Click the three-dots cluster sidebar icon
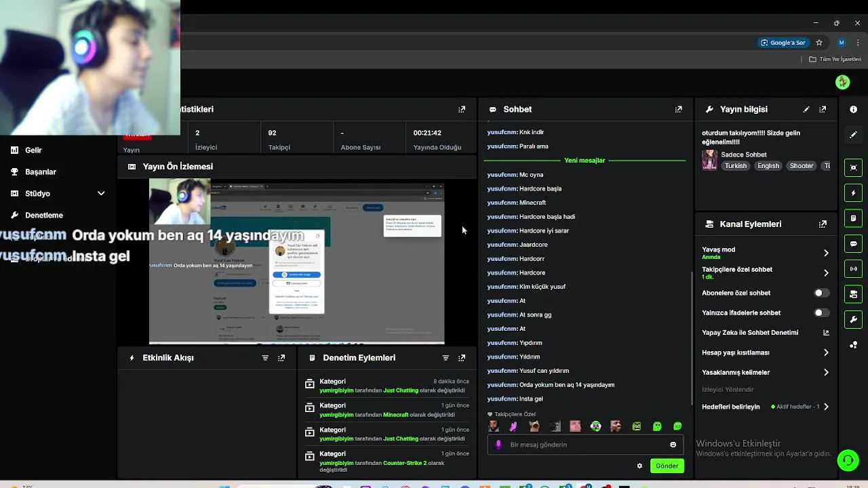Image resolution: width=868 pixels, height=488 pixels. pyautogui.click(x=853, y=345)
